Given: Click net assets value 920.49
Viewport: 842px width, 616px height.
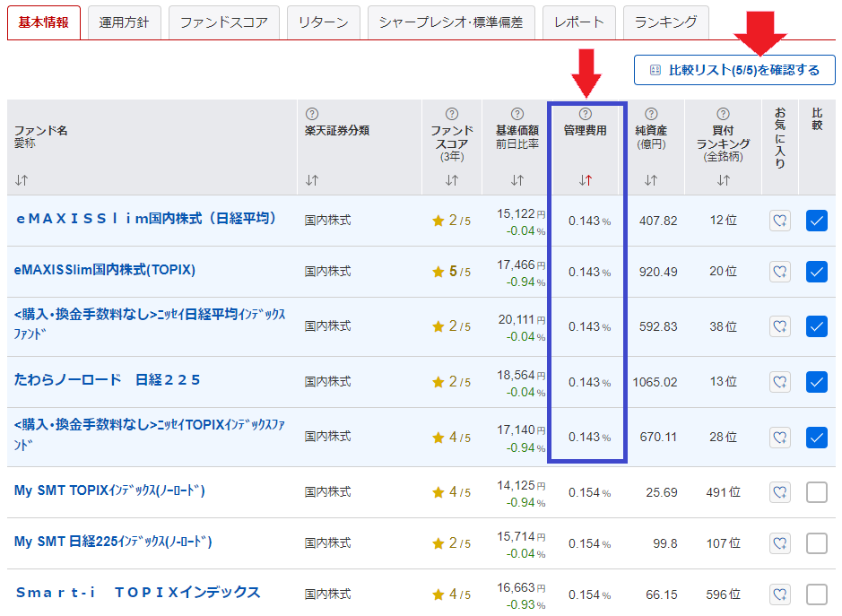Looking at the screenshot, I should coord(658,272).
